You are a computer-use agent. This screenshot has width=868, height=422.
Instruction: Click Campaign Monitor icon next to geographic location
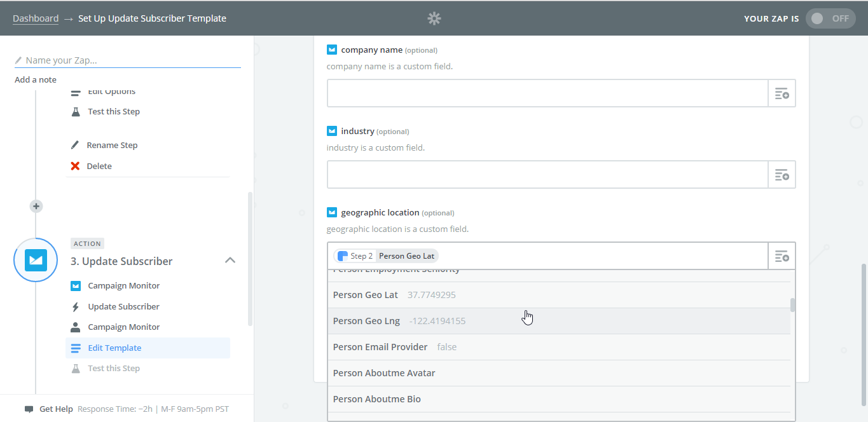(x=332, y=212)
